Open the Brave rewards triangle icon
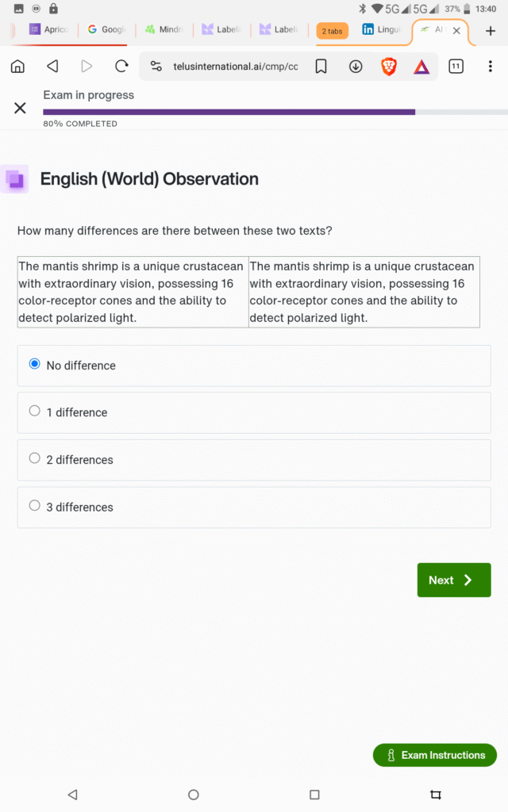The image size is (508, 812). pyautogui.click(x=421, y=67)
